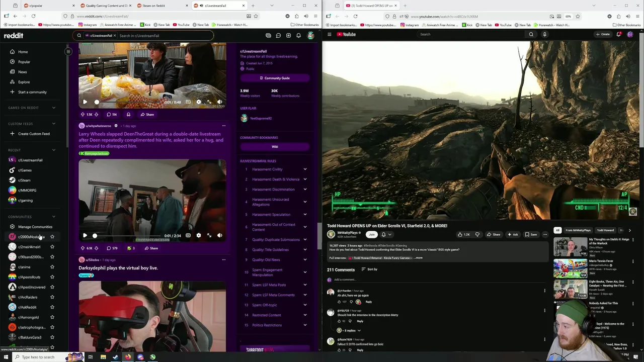Collapse the Games on Reddit section
This screenshot has height=362, width=644.
coord(54,108)
